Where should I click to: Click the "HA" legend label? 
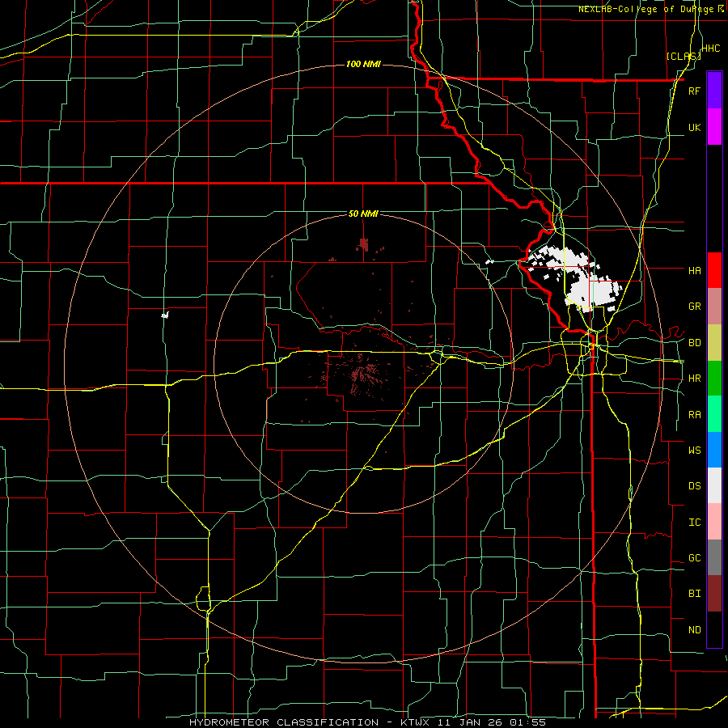(x=694, y=270)
